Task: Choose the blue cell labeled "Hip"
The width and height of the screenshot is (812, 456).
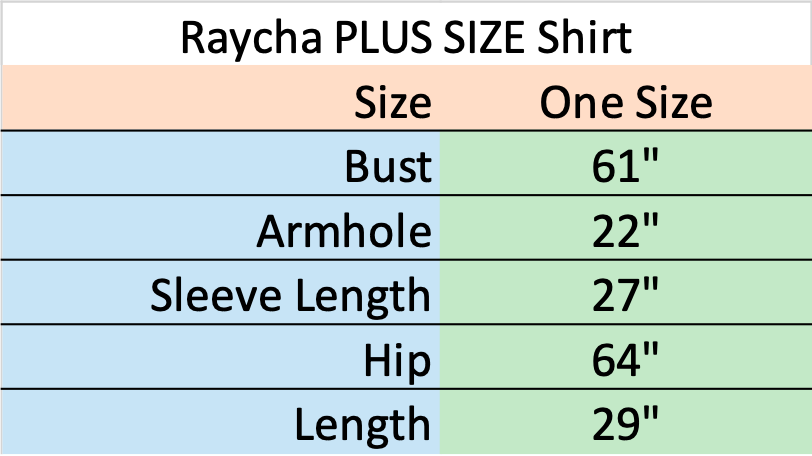Action: coord(397,360)
